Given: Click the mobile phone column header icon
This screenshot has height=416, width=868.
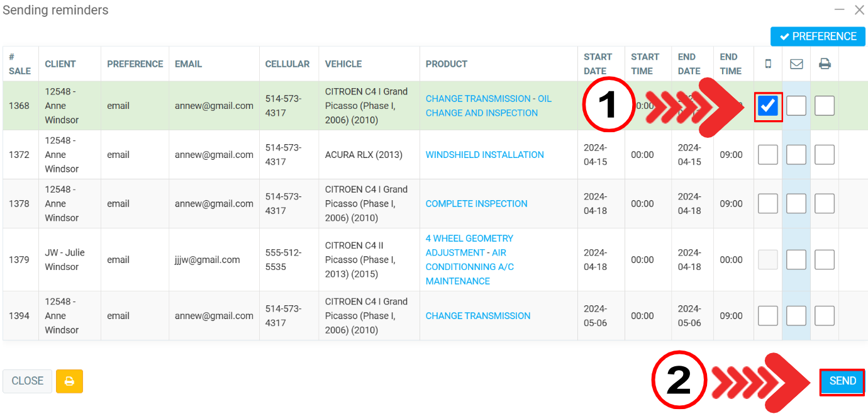Looking at the screenshot, I should 768,64.
